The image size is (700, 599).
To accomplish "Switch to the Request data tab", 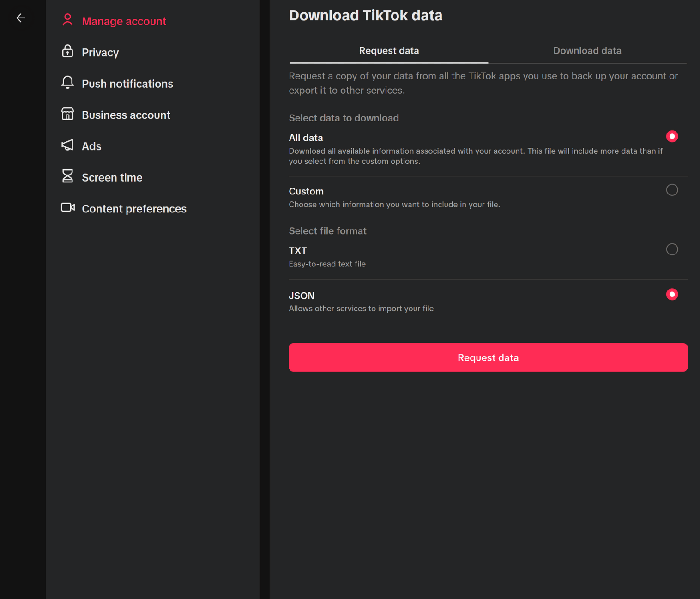I will click(389, 51).
